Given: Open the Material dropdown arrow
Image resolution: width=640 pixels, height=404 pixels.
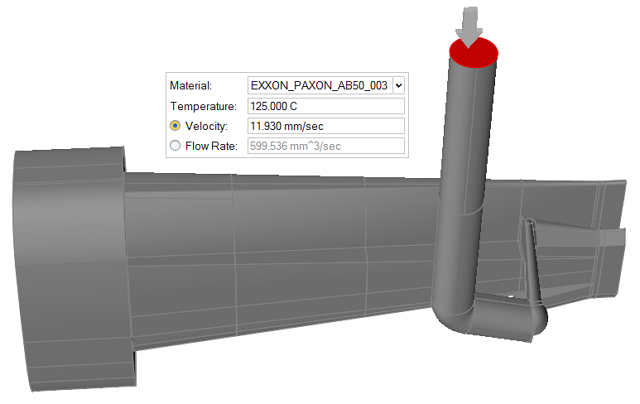Looking at the screenshot, I should tap(399, 86).
